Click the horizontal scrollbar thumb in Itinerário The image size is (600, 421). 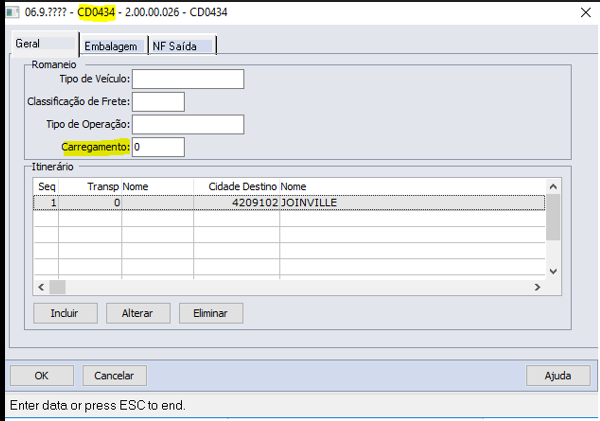pyautogui.click(x=57, y=287)
